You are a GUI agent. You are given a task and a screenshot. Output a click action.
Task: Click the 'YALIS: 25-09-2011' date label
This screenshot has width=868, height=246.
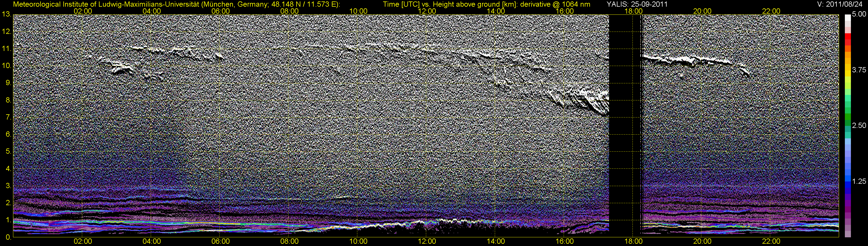click(637, 4)
